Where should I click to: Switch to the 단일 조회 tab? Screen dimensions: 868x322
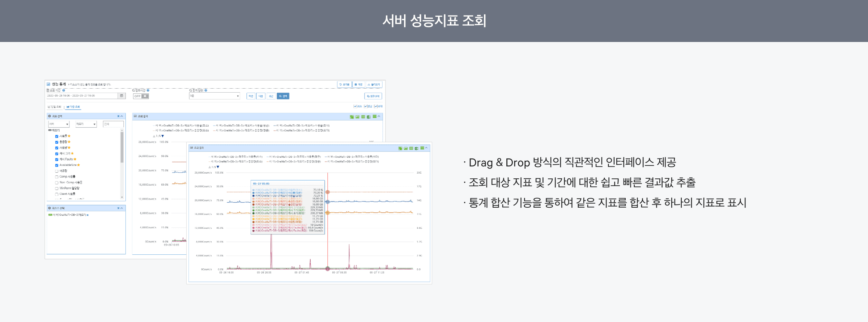(x=55, y=107)
